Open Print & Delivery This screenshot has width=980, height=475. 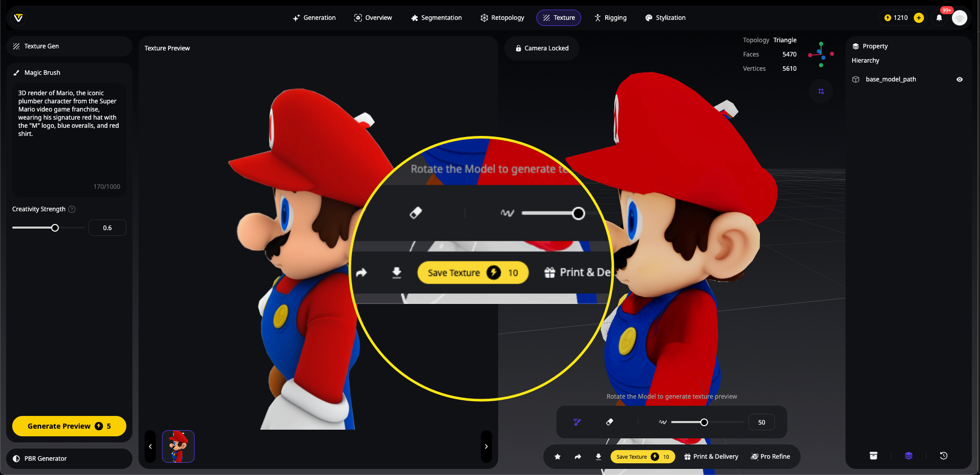tap(711, 457)
